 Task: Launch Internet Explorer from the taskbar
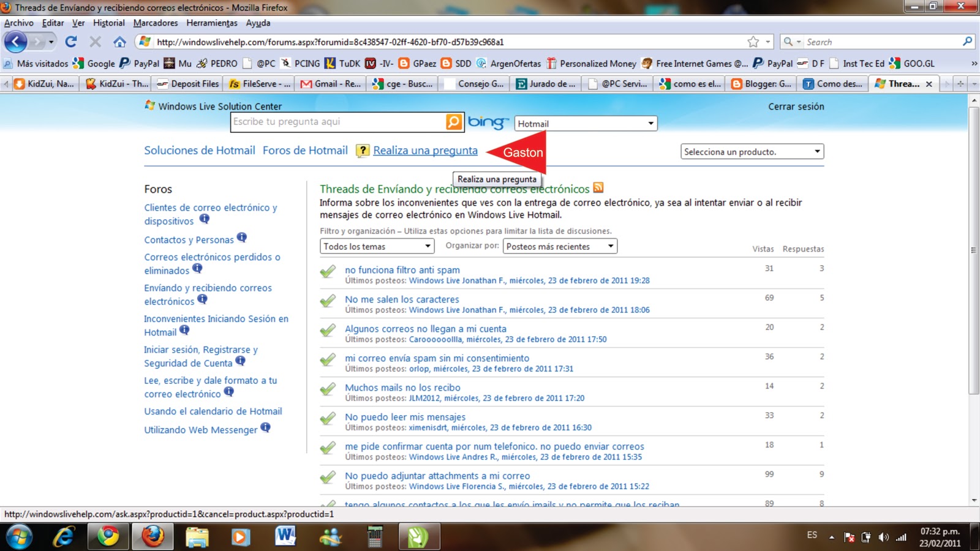63,537
